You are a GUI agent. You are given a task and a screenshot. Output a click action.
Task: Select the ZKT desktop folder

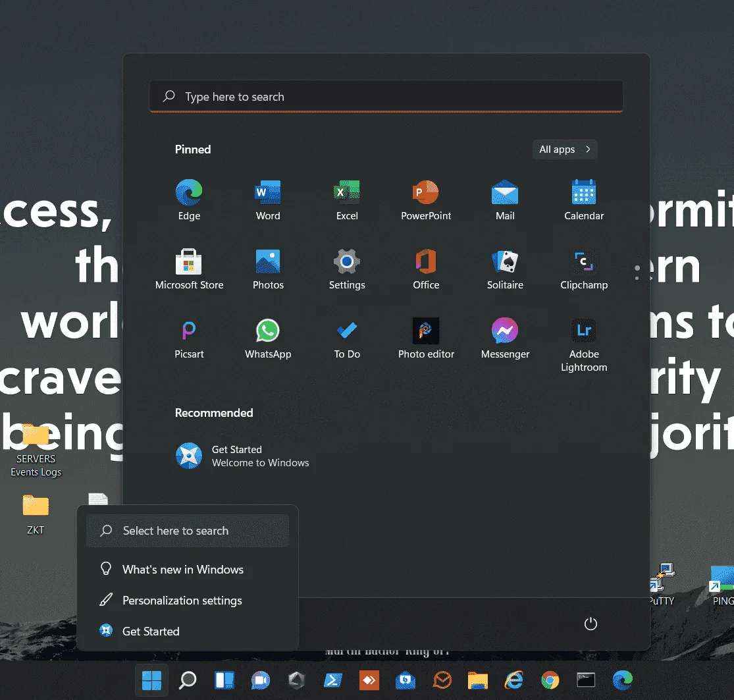[36, 514]
